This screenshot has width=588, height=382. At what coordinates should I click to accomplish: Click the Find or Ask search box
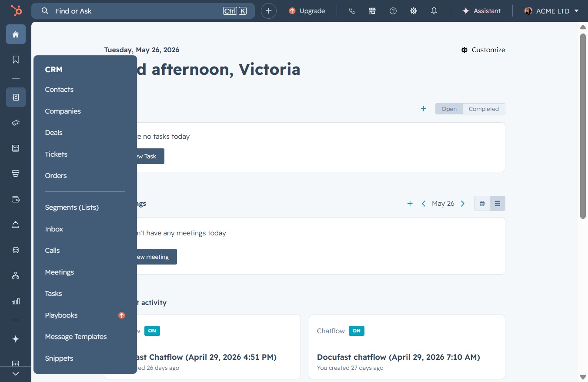click(x=143, y=11)
